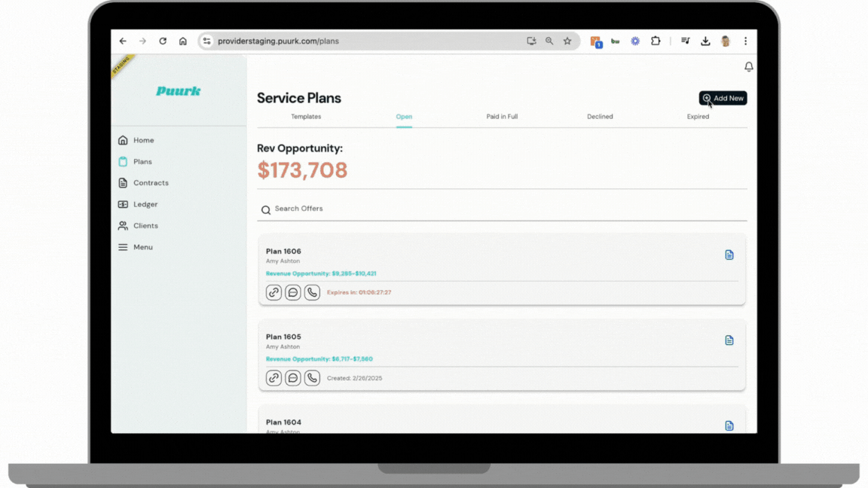Viewport: 868px width, 488px height.
Task: Click the install app icon in address bar
Action: (x=531, y=41)
